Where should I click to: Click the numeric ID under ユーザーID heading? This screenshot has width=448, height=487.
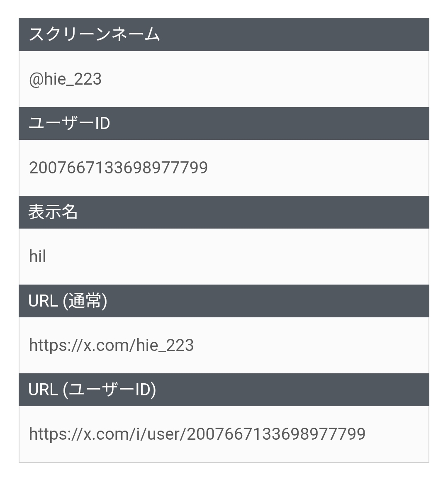118,168
